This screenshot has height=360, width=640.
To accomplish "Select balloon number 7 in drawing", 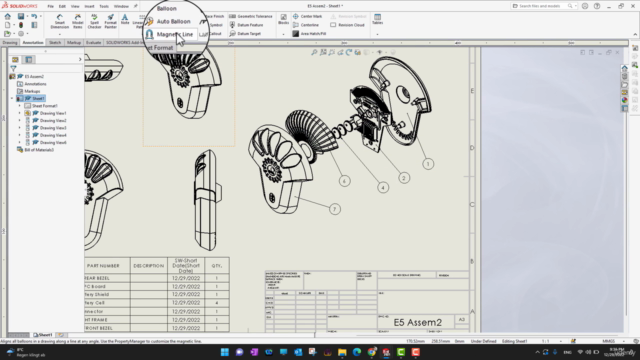I will coord(335,209).
